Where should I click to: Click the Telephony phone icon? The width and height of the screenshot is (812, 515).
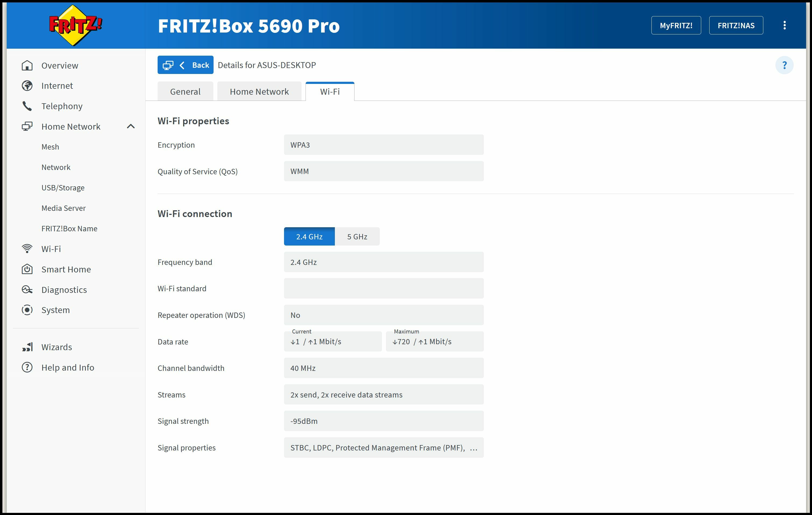tap(27, 106)
